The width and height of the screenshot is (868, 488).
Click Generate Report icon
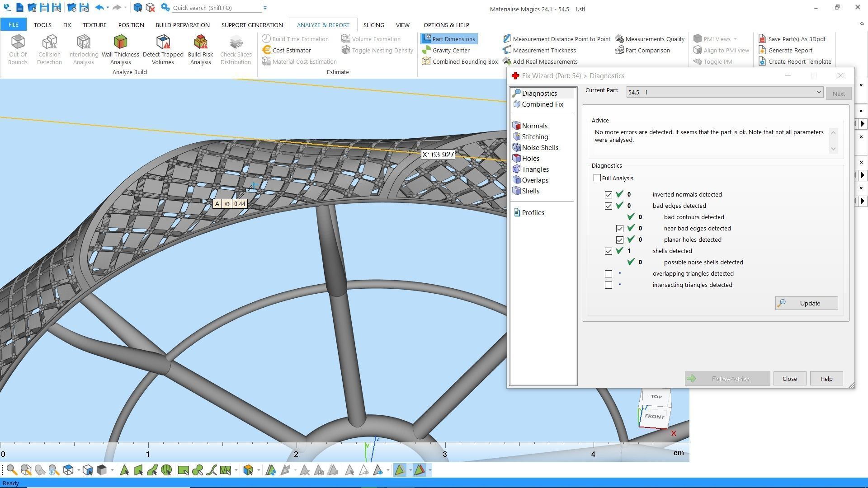[x=762, y=50]
